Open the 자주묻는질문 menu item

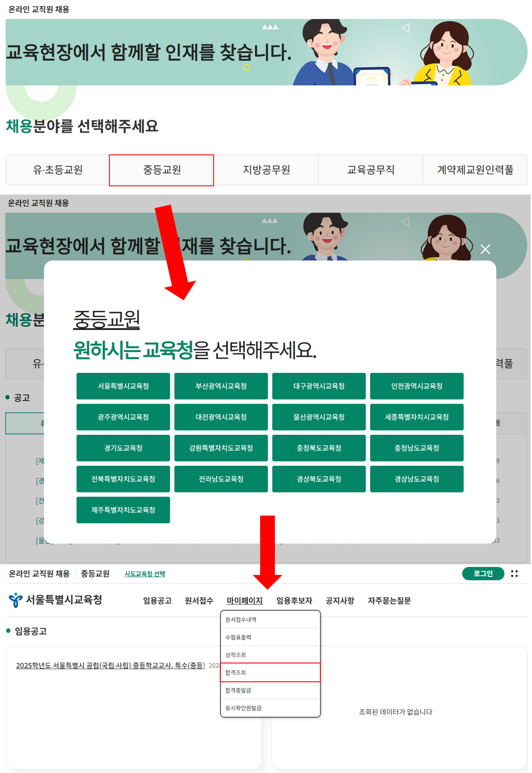pos(390,601)
